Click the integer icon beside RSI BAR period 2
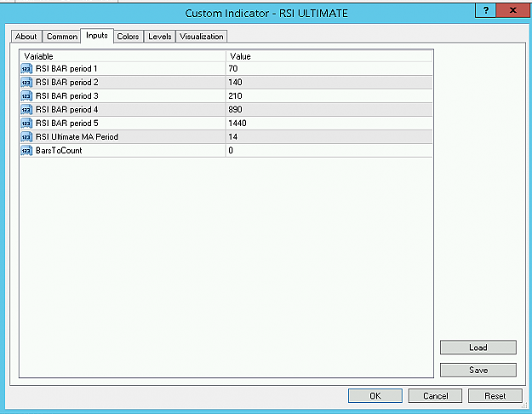The image size is (532, 414). pos(26,83)
